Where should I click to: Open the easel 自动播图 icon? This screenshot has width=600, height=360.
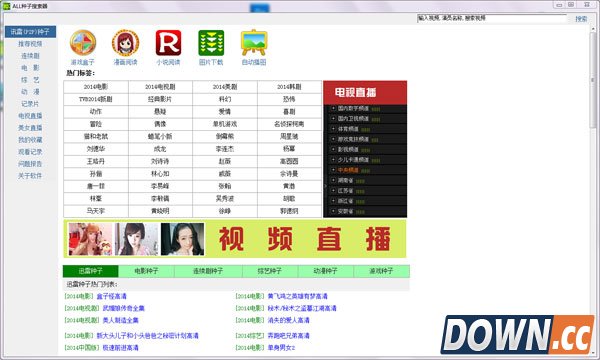pyautogui.click(x=254, y=43)
